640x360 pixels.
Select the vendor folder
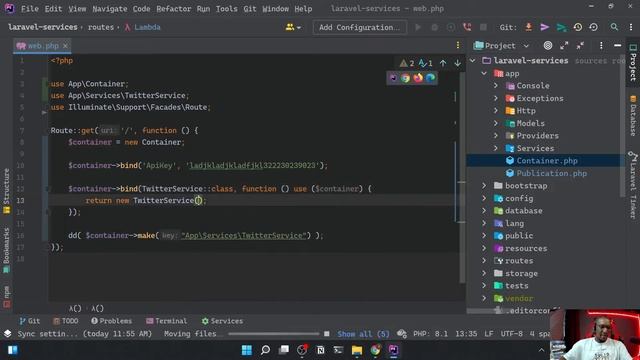coord(518,298)
